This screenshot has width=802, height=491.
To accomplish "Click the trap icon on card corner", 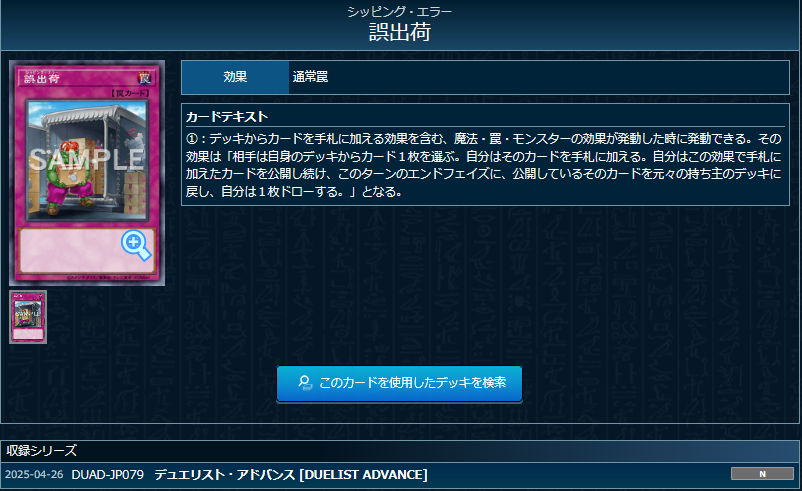I will click(145, 78).
